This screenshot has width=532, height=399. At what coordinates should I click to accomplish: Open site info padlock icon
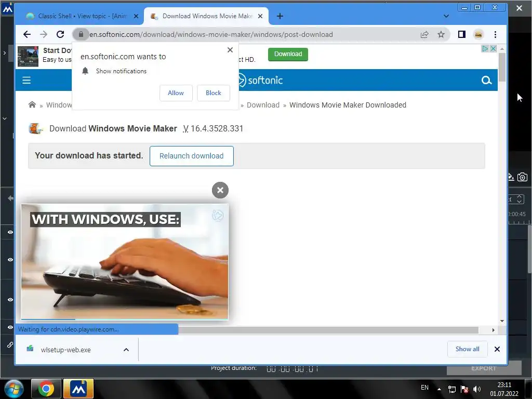click(x=81, y=34)
